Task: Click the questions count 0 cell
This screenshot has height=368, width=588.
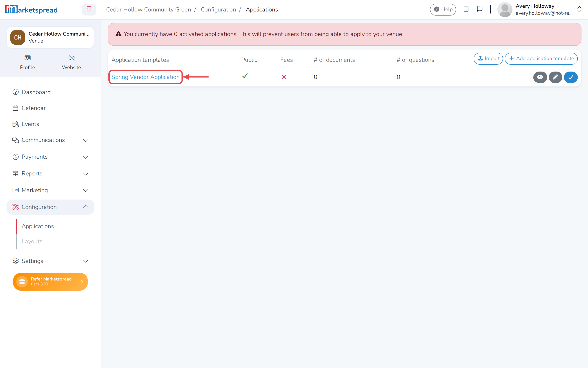Action: click(x=398, y=77)
